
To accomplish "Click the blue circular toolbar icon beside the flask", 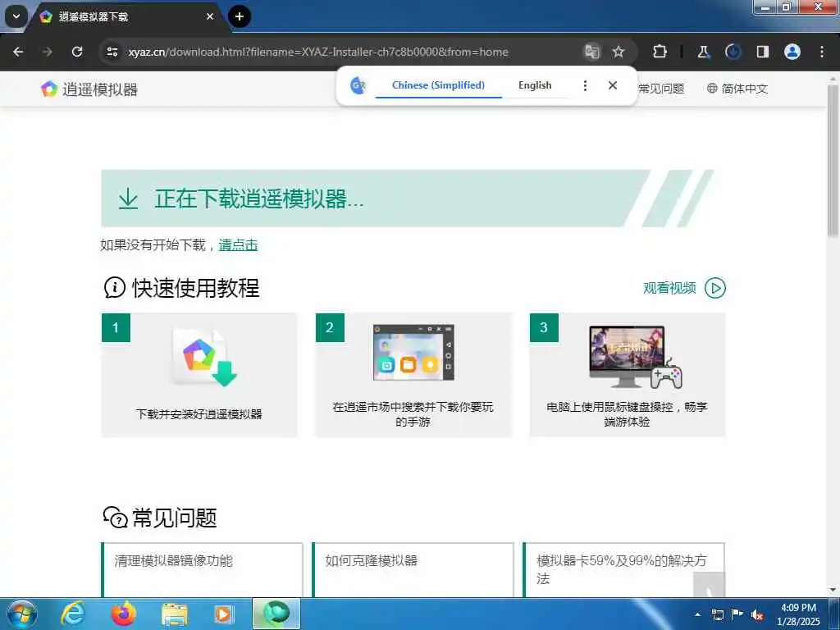I will pyautogui.click(x=733, y=52).
